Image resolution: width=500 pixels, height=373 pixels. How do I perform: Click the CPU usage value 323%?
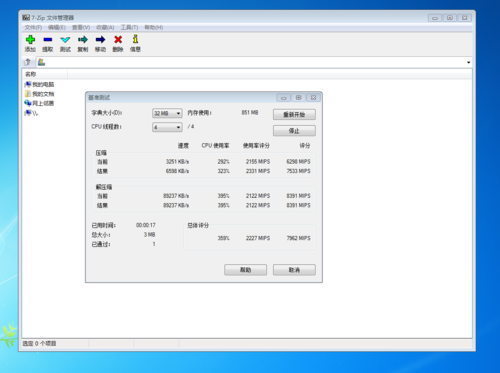pos(223,171)
